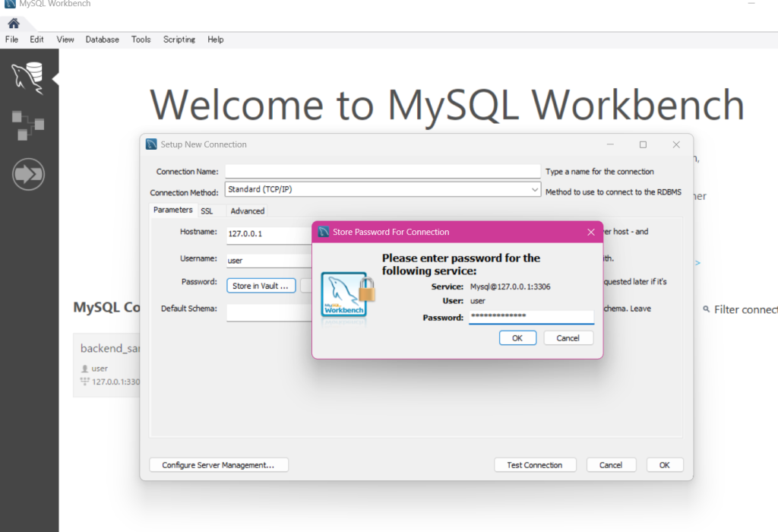778x532 pixels.
Task: Click the network icon beside 127.0.0.1:330
Action: pyautogui.click(x=85, y=382)
